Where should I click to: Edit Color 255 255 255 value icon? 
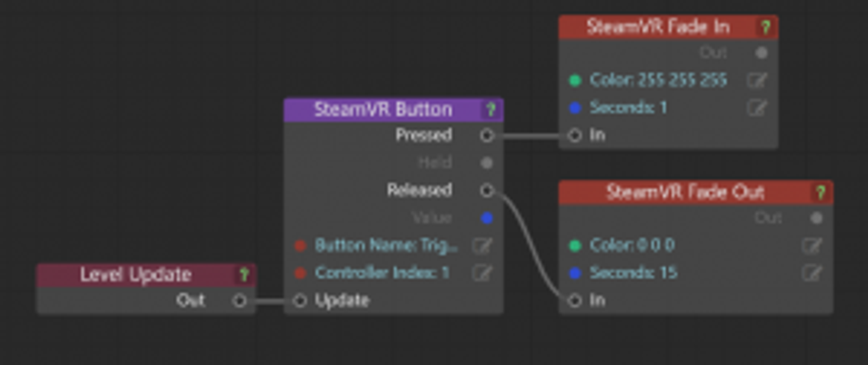click(x=756, y=80)
